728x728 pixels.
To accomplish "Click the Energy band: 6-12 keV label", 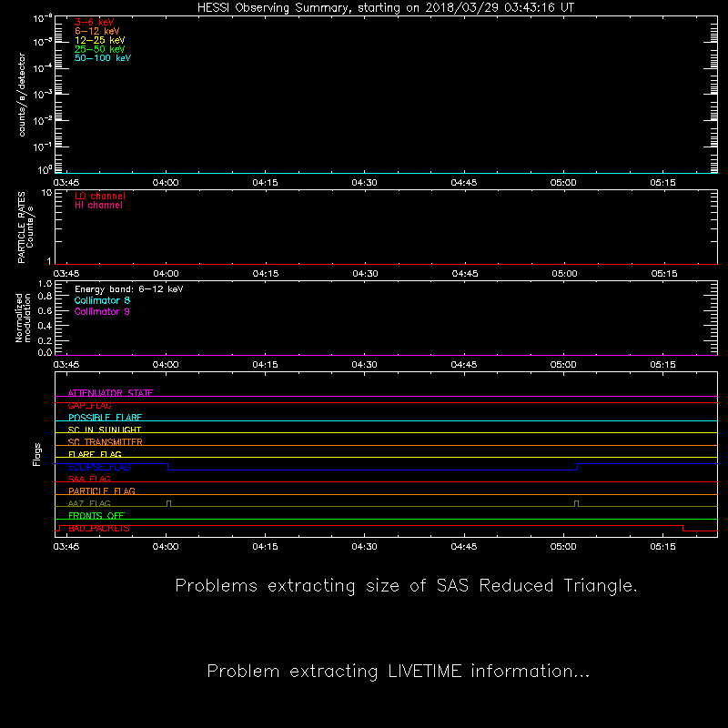I will (129, 289).
